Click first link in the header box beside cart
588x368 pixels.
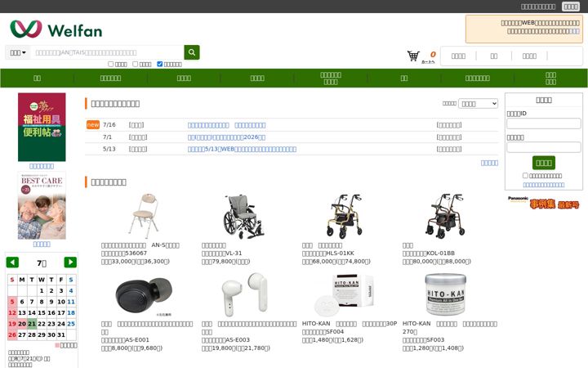(458, 56)
